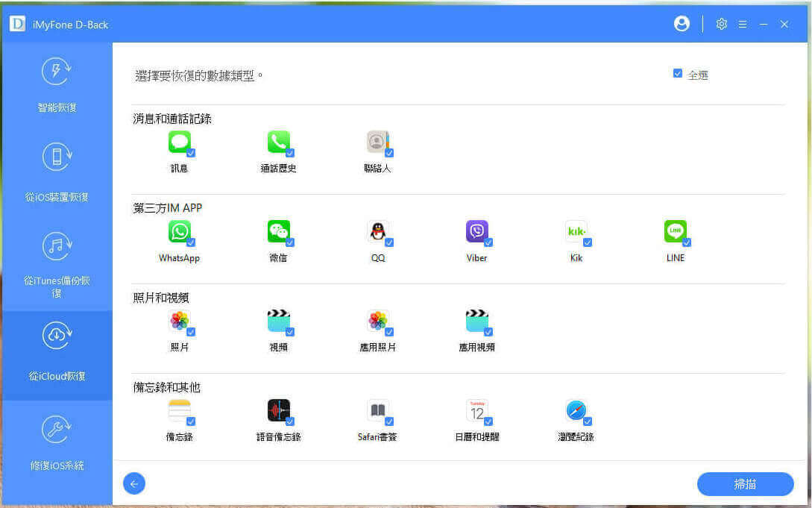
Task: Uncheck the LINE checkbox badge
Action: click(x=687, y=242)
